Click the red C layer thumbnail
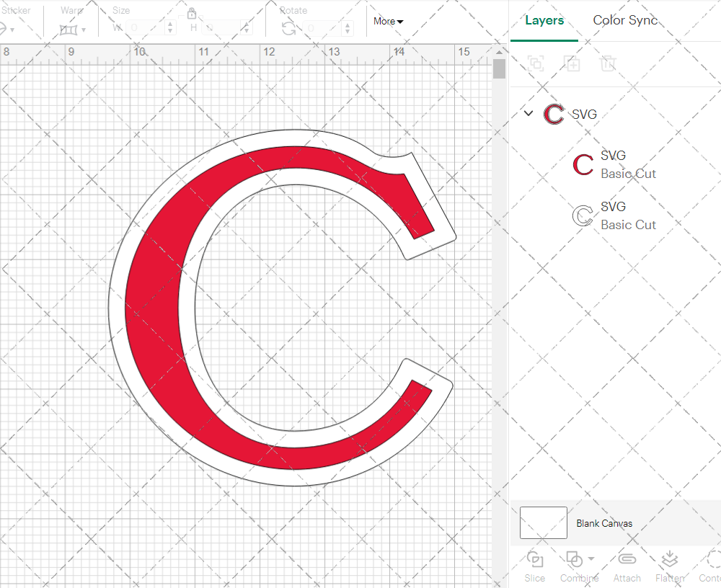The height and width of the screenshot is (588, 721). tap(583, 164)
